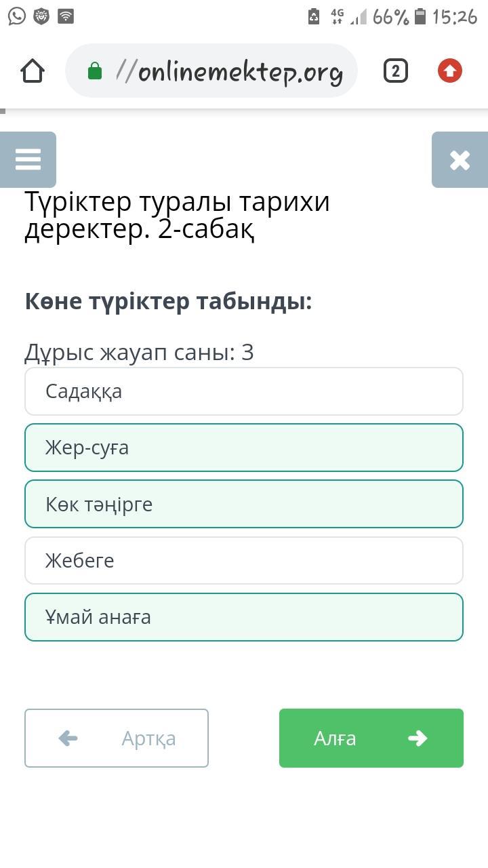
Task: Tap the green padlock security icon
Action: coord(95,71)
